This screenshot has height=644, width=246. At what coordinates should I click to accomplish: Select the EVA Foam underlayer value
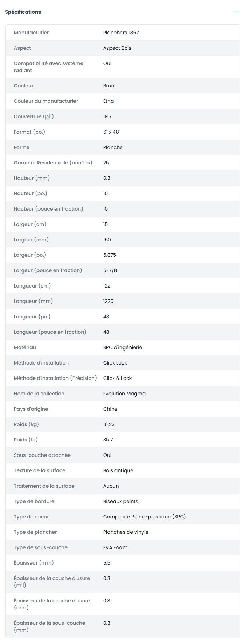click(115, 547)
